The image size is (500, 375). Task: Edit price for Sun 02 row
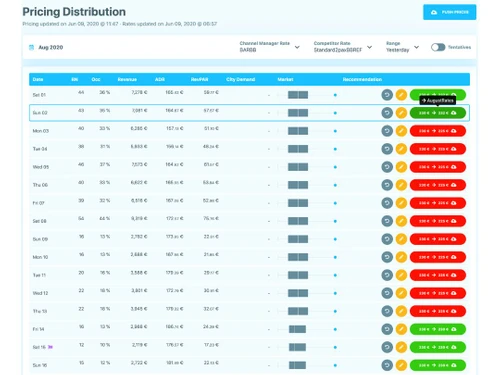tap(401, 113)
